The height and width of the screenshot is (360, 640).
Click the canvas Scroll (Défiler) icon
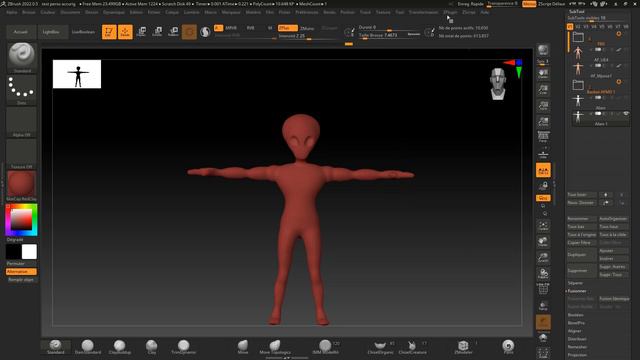pos(543,74)
